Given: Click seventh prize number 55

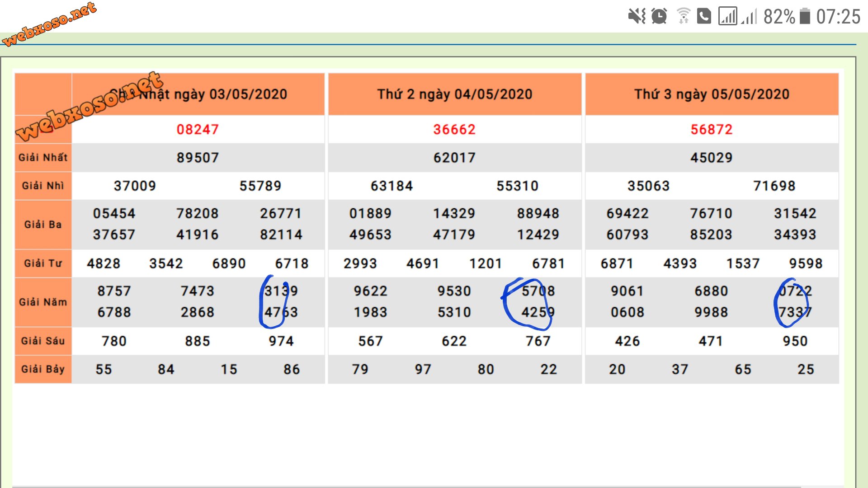Looking at the screenshot, I should point(104,370).
